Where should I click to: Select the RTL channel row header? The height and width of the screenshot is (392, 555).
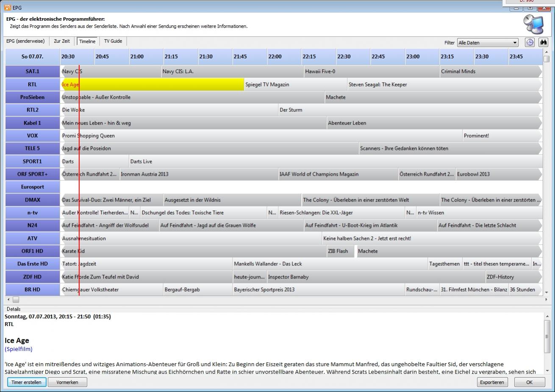[x=33, y=84]
